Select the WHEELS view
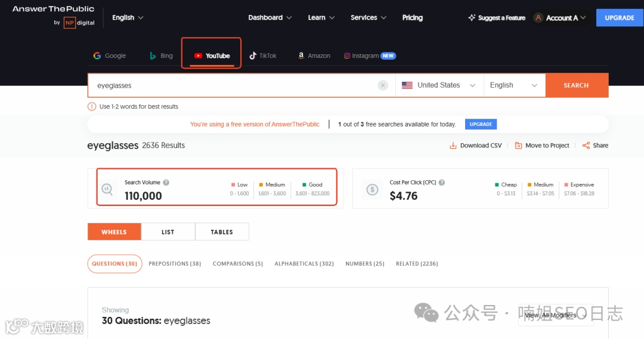The height and width of the screenshot is (339, 644). [114, 232]
